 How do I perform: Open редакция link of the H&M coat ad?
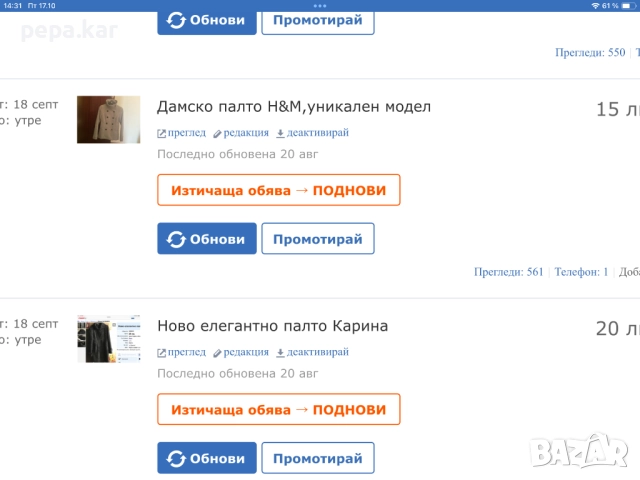[246, 133]
